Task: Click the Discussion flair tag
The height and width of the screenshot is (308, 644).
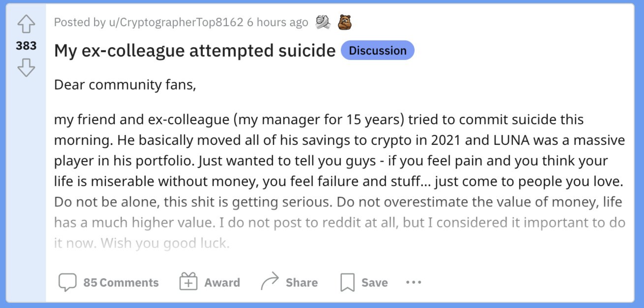Action: pos(377,50)
